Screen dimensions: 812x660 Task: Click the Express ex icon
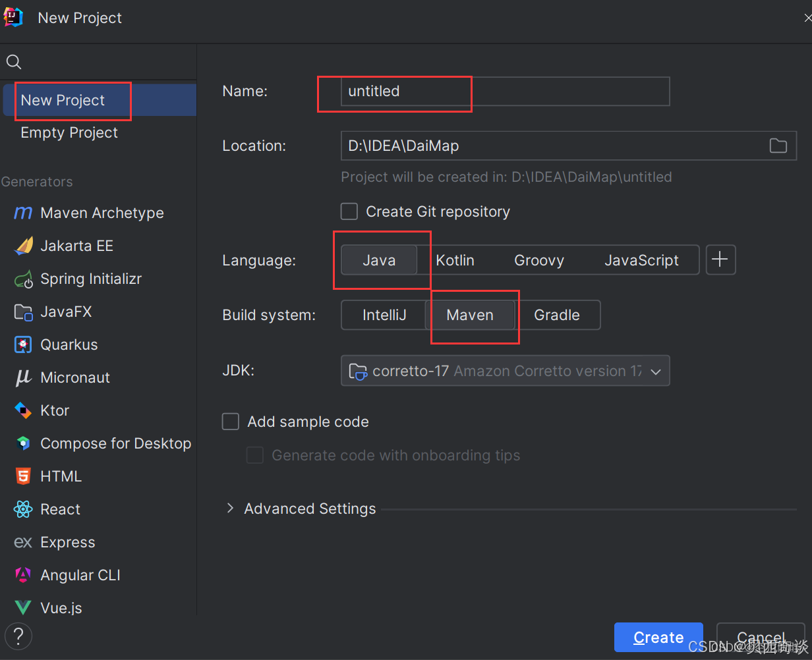click(23, 543)
